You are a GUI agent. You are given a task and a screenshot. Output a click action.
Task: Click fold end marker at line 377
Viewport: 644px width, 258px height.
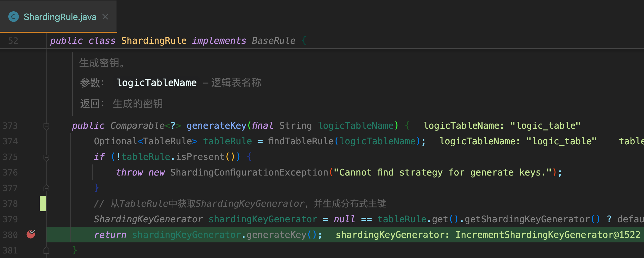(46, 188)
